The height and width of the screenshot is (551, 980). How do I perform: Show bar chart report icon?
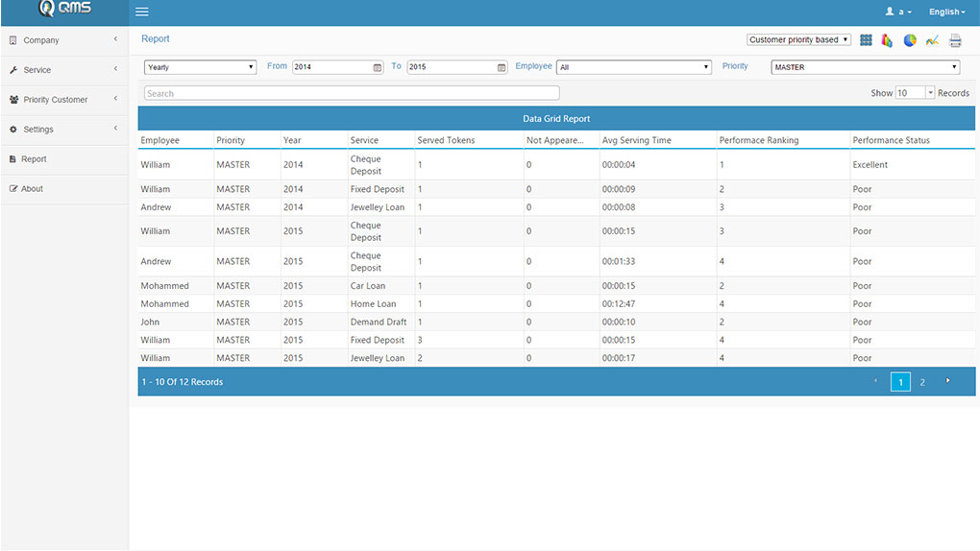tap(887, 40)
